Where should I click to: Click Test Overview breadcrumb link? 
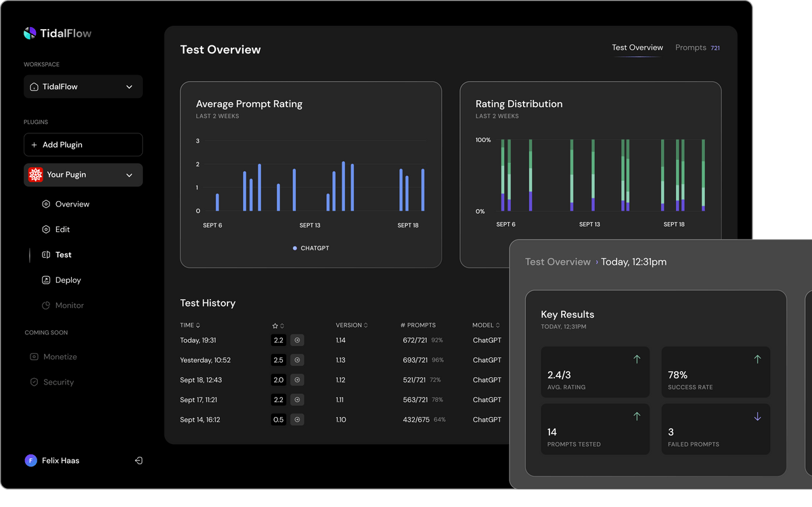(x=558, y=262)
